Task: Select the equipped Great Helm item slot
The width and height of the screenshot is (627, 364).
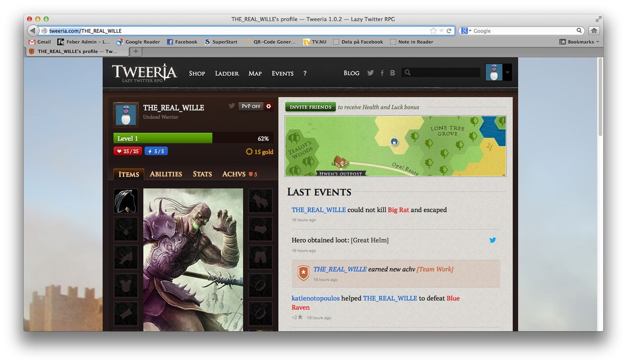Action: coord(126,201)
